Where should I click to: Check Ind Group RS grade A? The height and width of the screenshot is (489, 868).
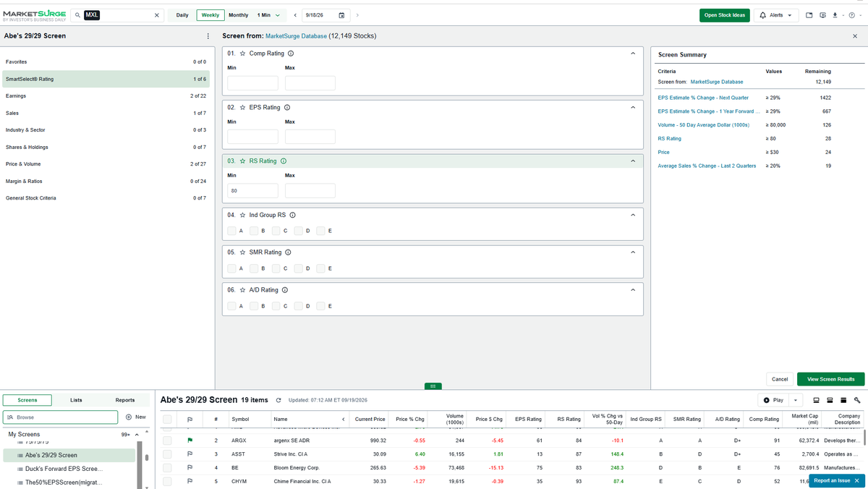point(231,231)
